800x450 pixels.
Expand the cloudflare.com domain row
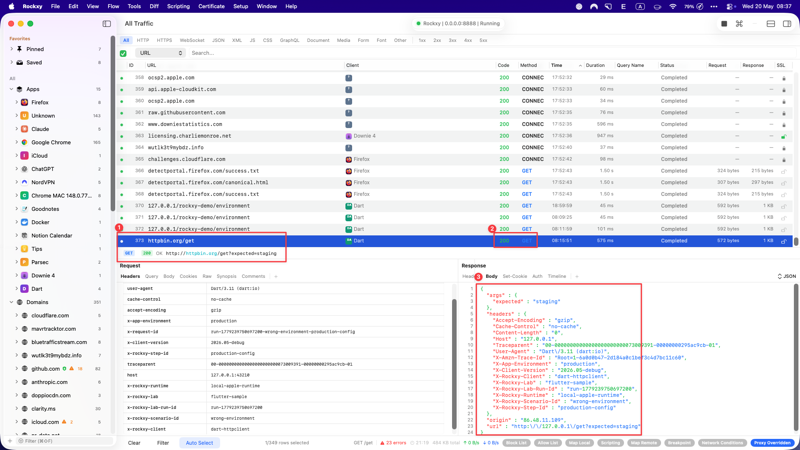point(16,315)
